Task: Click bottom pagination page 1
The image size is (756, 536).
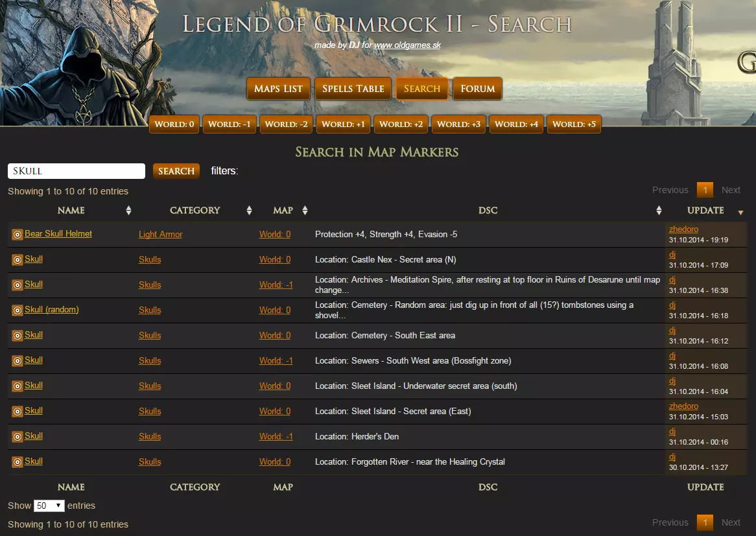Action: (705, 522)
